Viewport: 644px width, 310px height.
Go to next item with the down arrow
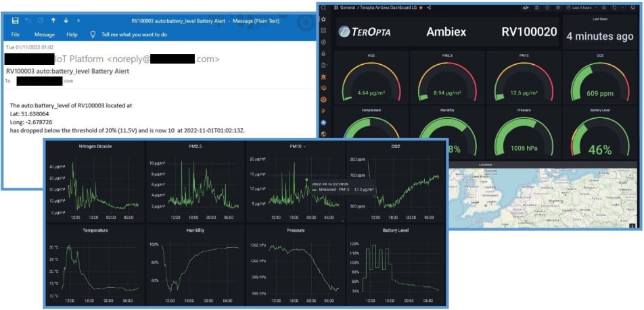(66, 20)
